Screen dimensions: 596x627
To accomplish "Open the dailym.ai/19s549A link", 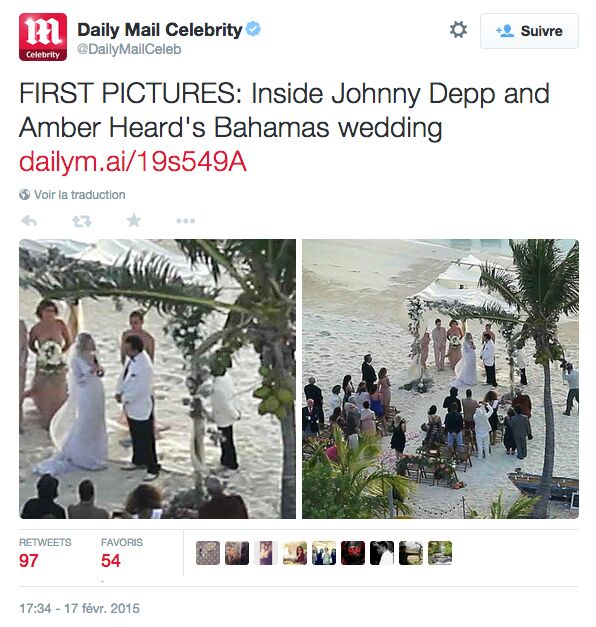I will pyautogui.click(x=132, y=162).
